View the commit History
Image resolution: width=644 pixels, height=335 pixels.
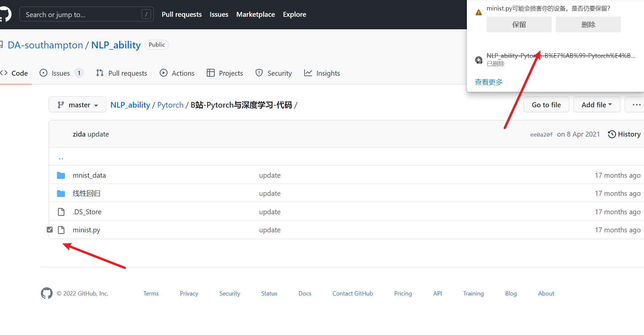pos(624,134)
